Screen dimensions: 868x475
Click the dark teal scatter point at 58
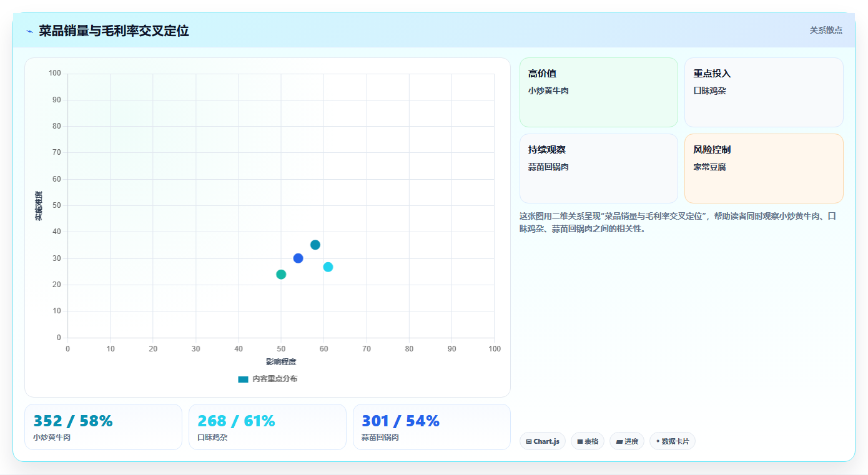(x=315, y=245)
